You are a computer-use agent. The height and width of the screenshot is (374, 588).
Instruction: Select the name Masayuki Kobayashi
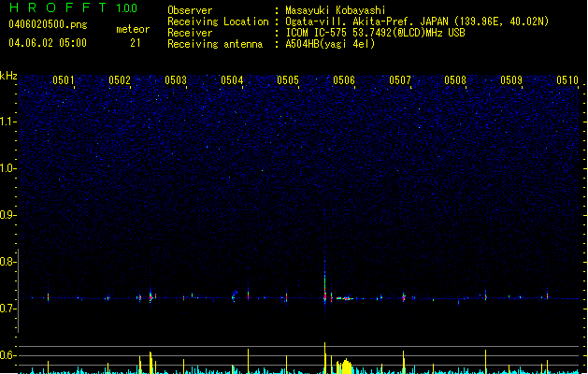(336, 10)
